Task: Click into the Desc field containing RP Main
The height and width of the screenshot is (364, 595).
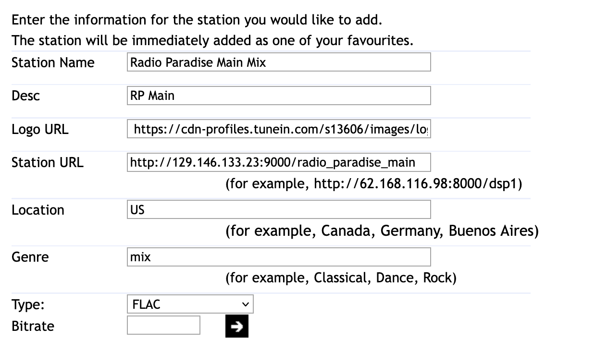Action: click(279, 96)
